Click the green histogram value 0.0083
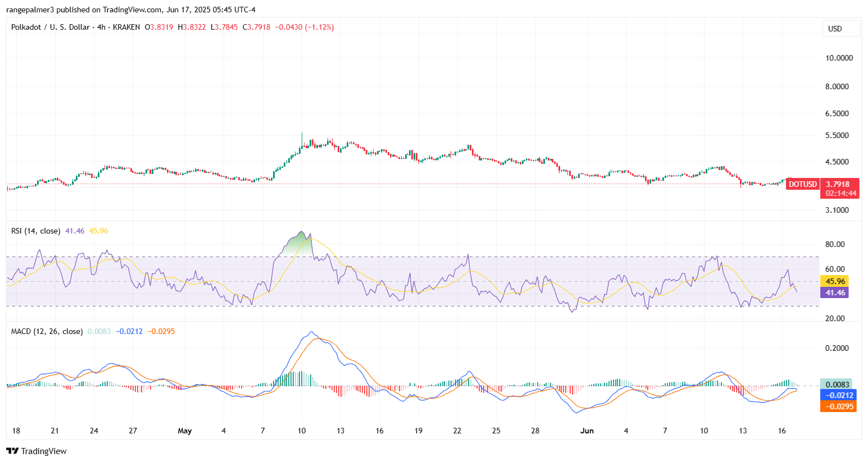 point(838,384)
